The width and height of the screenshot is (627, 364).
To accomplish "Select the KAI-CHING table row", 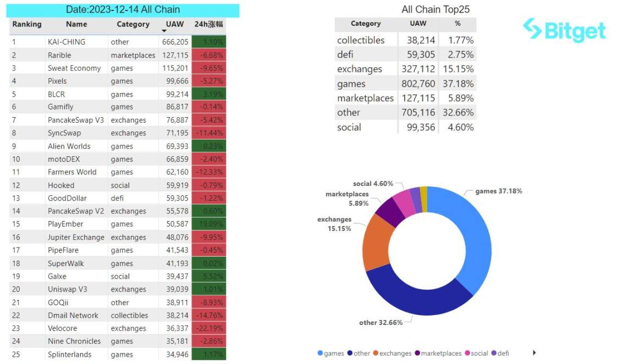I will click(x=118, y=42).
